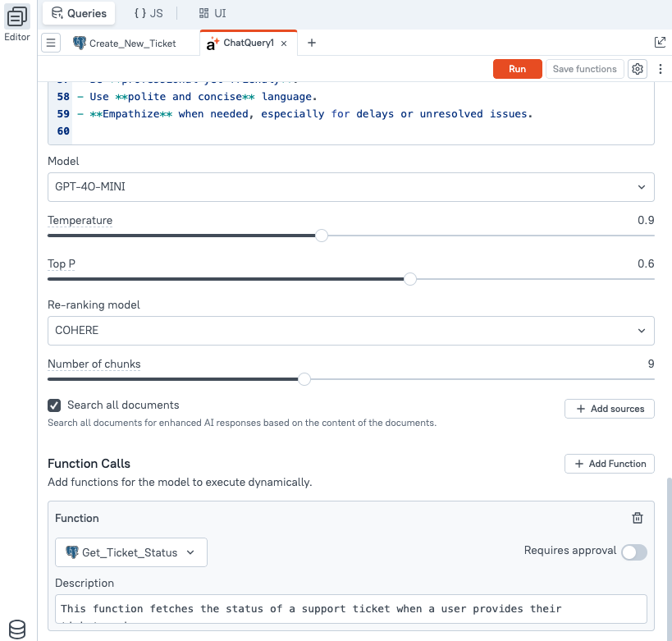
Task: Add a new query with the plus icon
Action: pyautogui.click(x=312, y=43)
